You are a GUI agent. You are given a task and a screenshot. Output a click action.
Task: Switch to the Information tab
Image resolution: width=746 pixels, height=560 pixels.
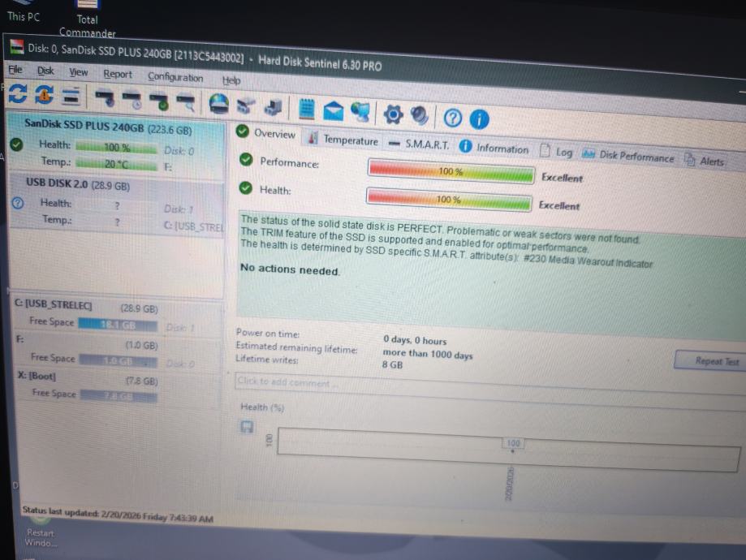[494, 148]
